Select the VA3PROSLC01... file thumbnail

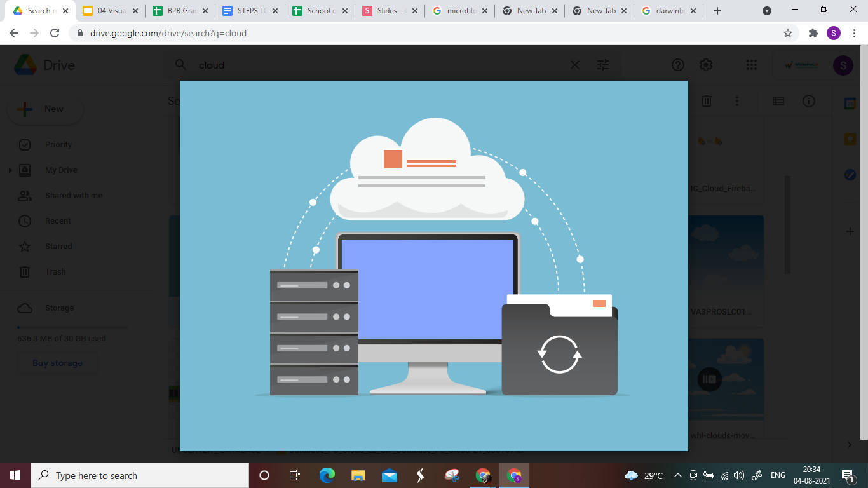tap(726, 255)
